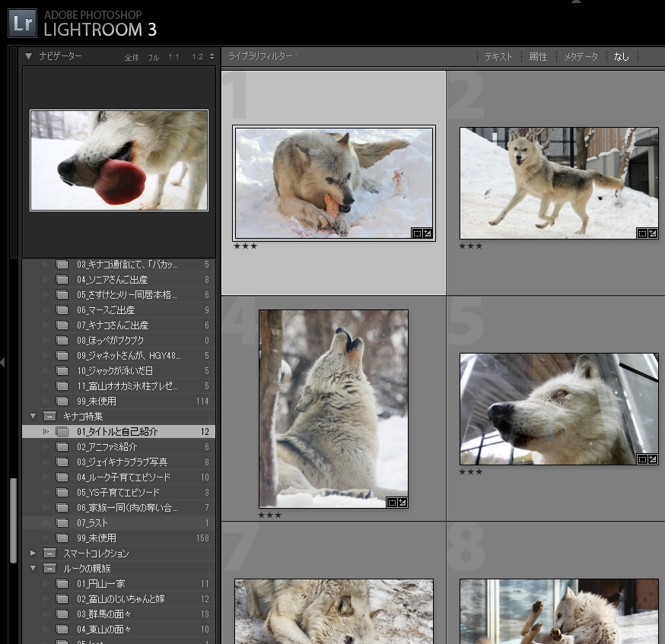
Task: Select collection 05_さすけとメリー同居本格…
Action: pos(119,295)
